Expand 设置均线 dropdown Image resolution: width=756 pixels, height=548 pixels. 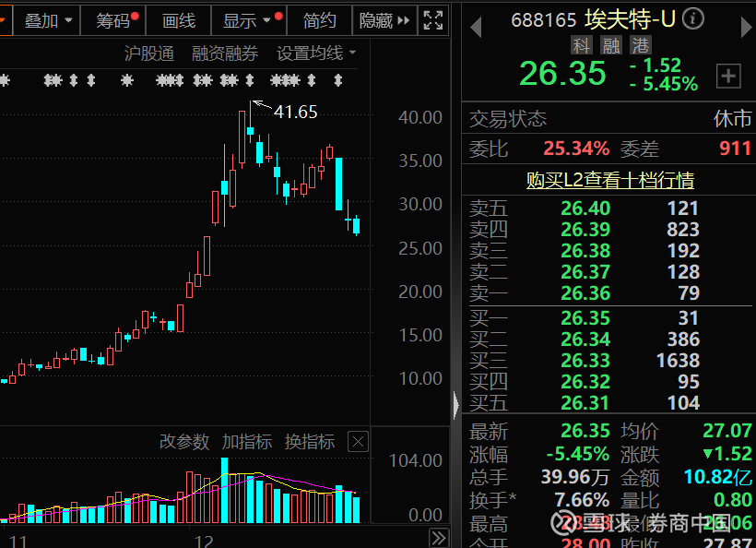(316, 54)
